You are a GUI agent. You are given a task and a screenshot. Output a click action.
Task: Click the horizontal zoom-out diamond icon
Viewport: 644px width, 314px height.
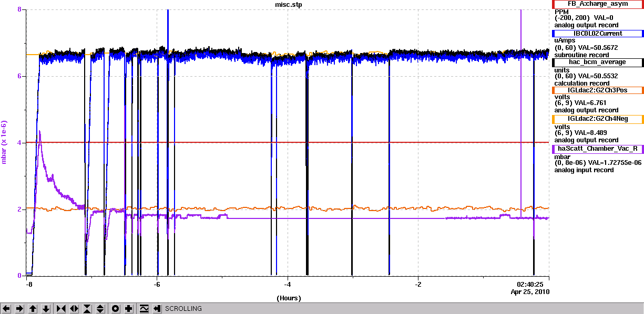point(74,309)
